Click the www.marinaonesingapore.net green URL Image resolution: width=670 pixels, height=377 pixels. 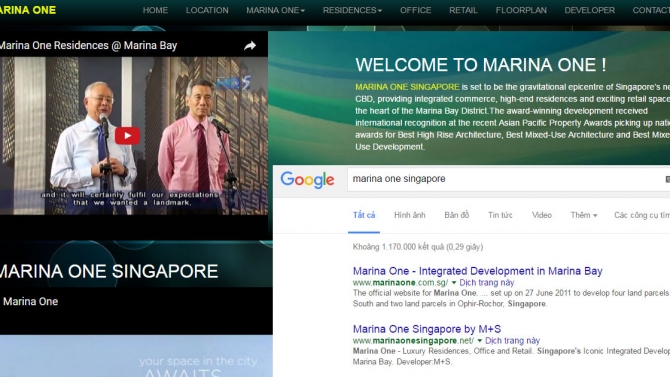pos(413,341)
